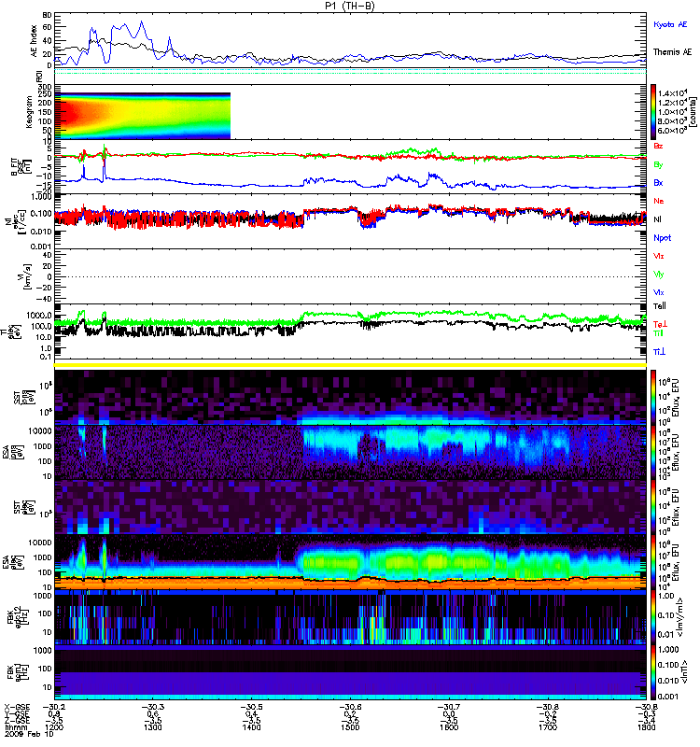The image size is (700, 747).
Task: Click the FBK edc12 mV/m color bar
Action: click(653, 617)
